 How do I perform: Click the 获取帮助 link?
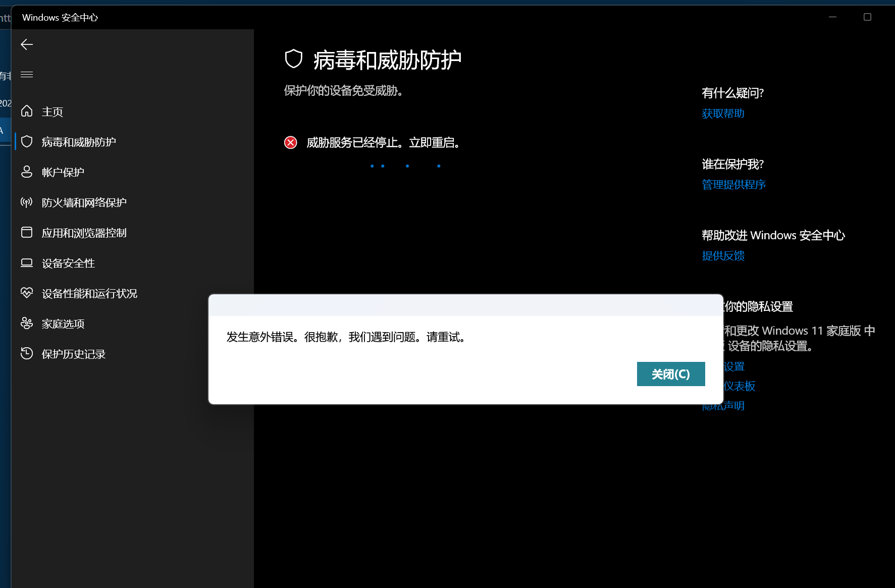(x=723, y=114)
